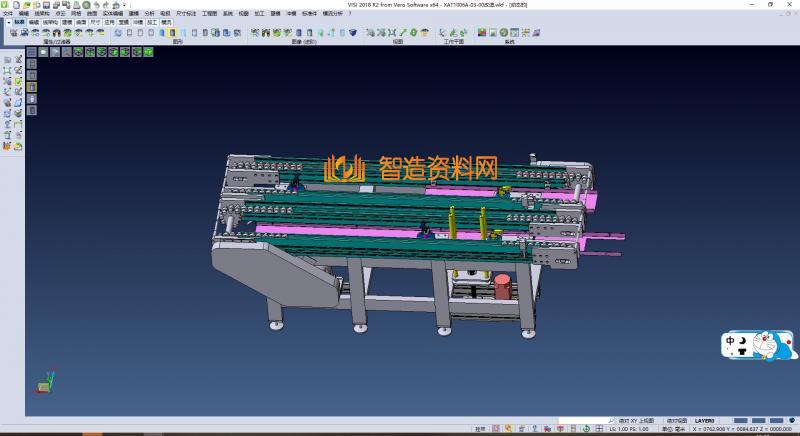The height and width of the screenshot is (436, 800).
Task: Switch to the 曲面 toolbar tab
Action: click(x=80, y=21)
